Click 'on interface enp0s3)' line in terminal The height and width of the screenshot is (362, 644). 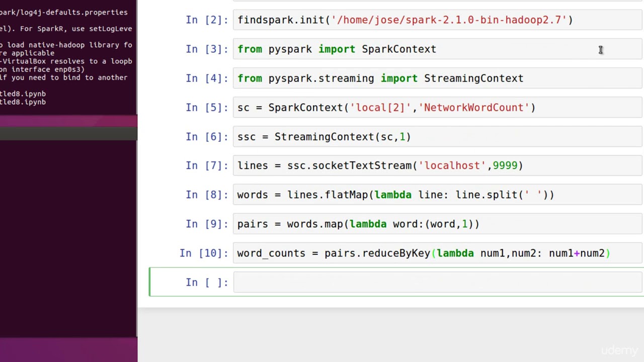coord(42,69)
